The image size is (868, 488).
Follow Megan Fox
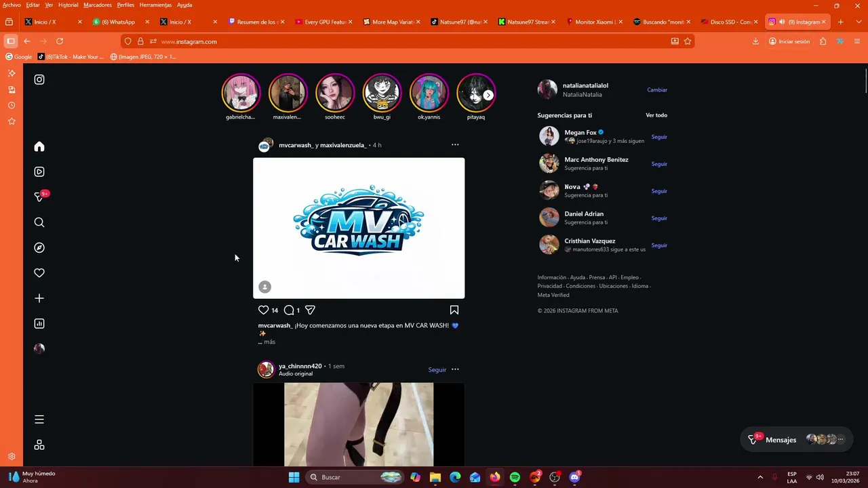[x=659, y=137]
